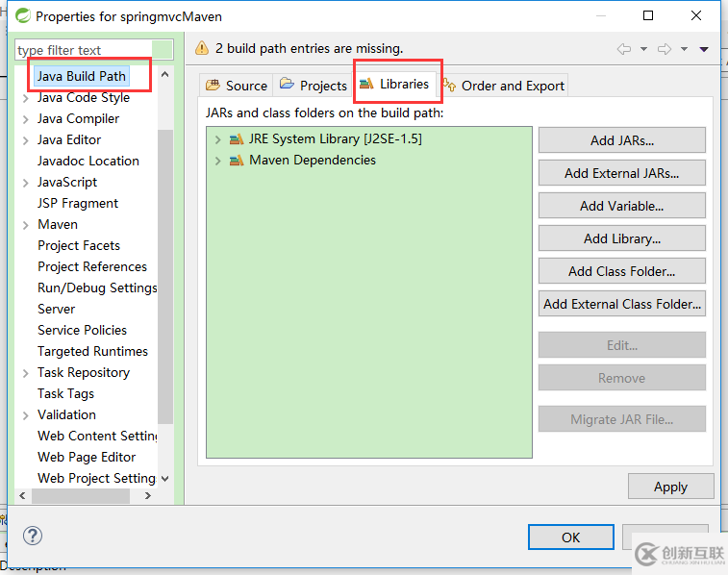Viewport: 728px width, 575px height.
Task: Click the Edit... button
Action: [x=621, y=345]
